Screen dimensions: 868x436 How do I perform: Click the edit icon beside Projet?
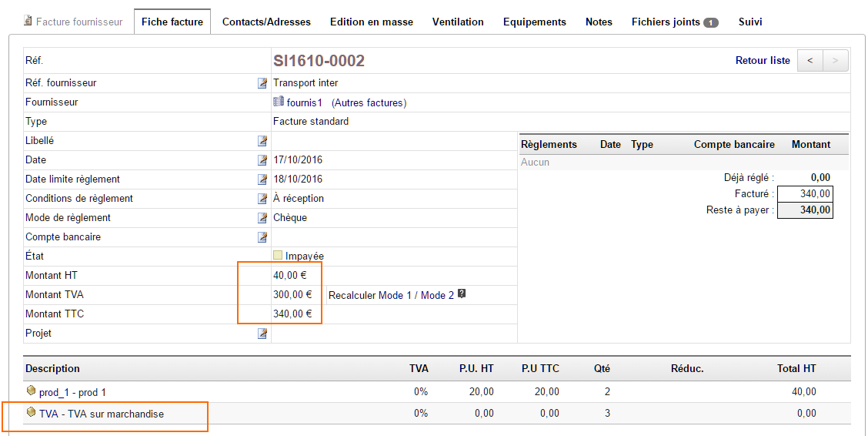pyautogui.click(x=262, y=334)
